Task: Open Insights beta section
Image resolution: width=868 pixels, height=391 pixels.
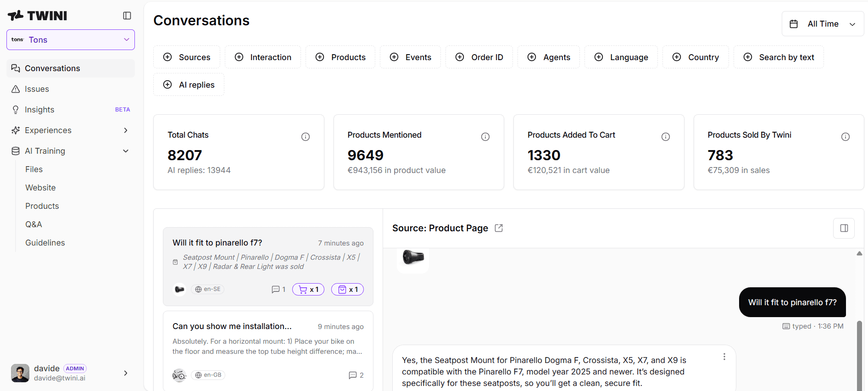Action: pyautogui.click(x=71, y=110)
